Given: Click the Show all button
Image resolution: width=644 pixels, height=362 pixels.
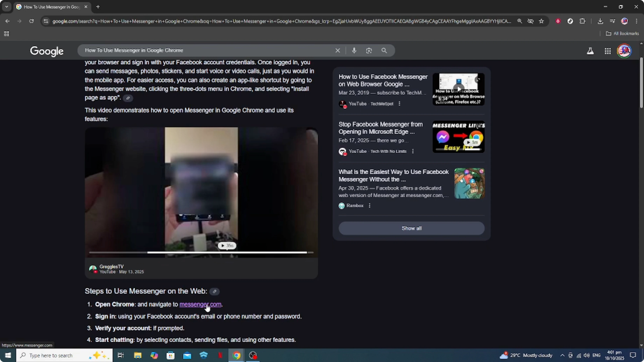Looking at the screenshot, I should click(x=411, y=228).
